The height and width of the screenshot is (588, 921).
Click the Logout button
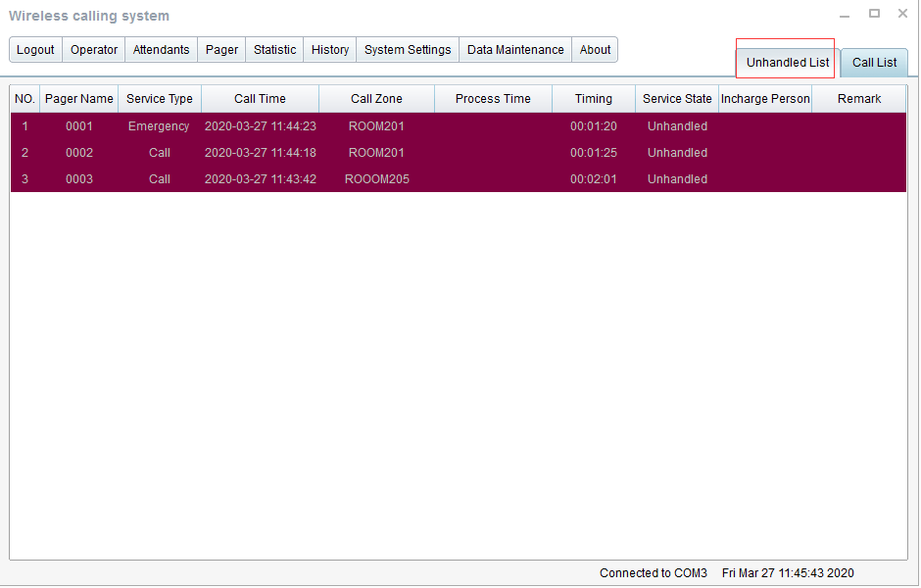[x=36, y=50]
